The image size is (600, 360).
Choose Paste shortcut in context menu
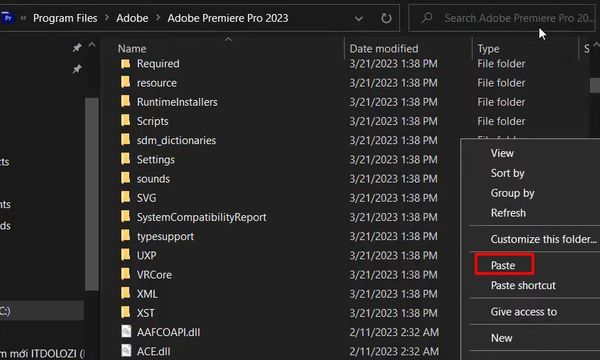click(523, 285)
